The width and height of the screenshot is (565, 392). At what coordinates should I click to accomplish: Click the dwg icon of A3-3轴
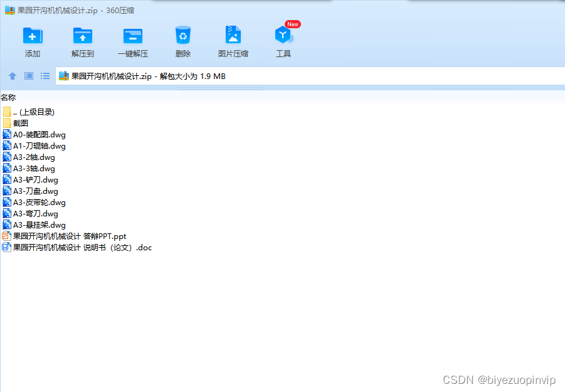[x=7, y=168]
